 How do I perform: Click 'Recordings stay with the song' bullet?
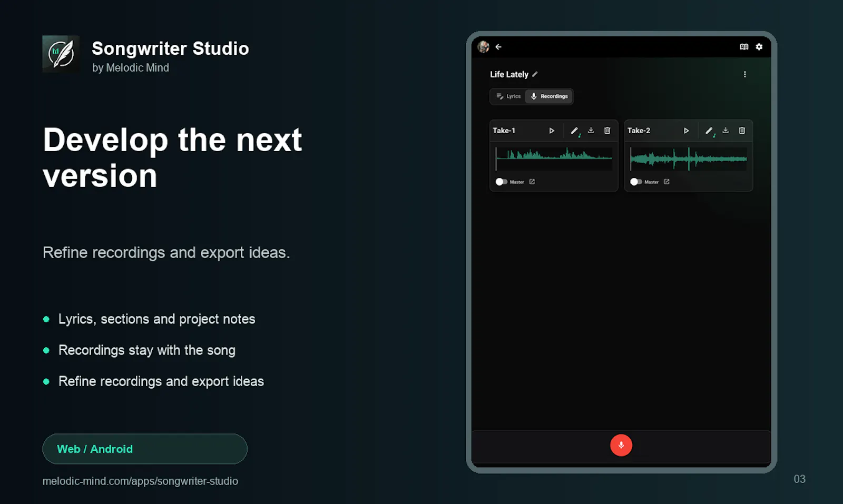tap(147, 350)
